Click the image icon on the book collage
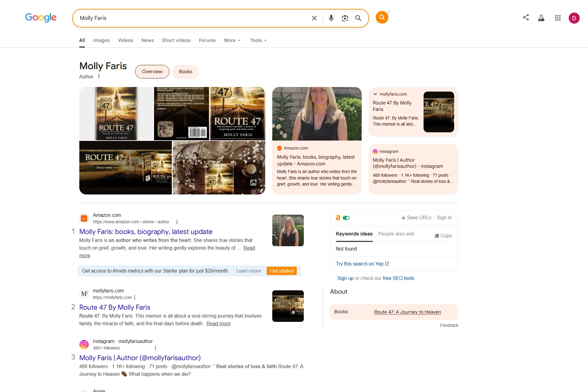Image resolution: width=588 pixels, height=392 pixels. [253, 183]
